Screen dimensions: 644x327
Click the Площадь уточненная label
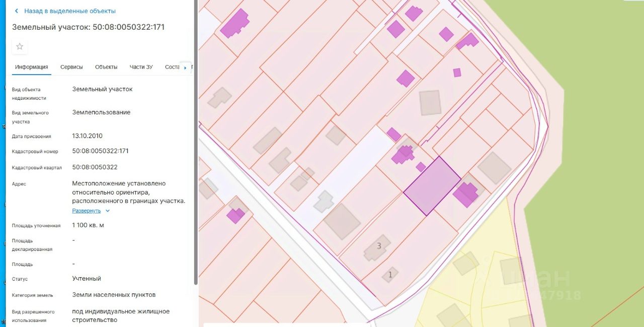(36, 226)
